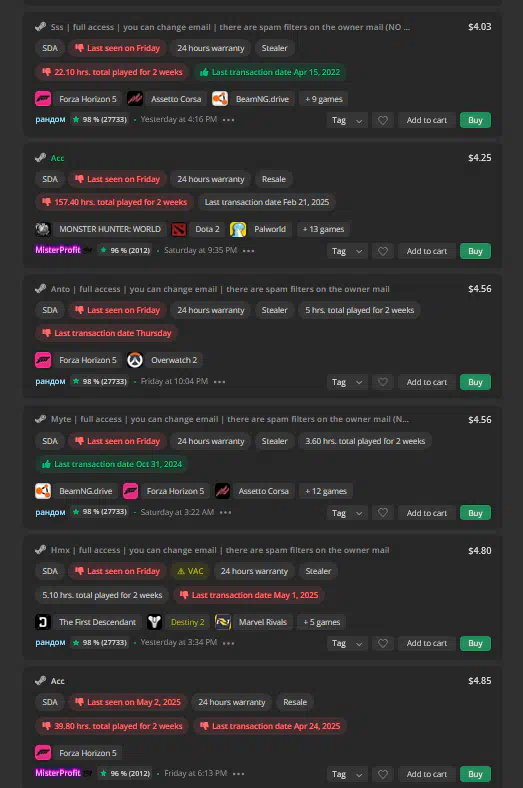Click The First Descendant game icon

[43, 622]
